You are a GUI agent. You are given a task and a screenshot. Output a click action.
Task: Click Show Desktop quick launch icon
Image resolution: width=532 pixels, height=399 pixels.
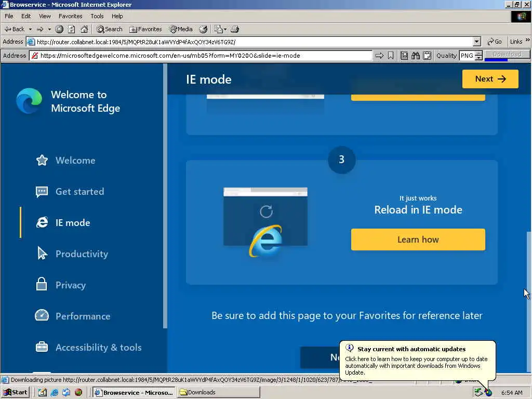tap(42, 392)
